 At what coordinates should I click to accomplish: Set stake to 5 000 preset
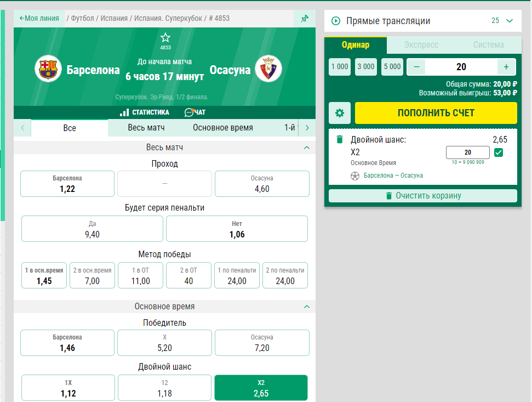(x=392, y=67)
